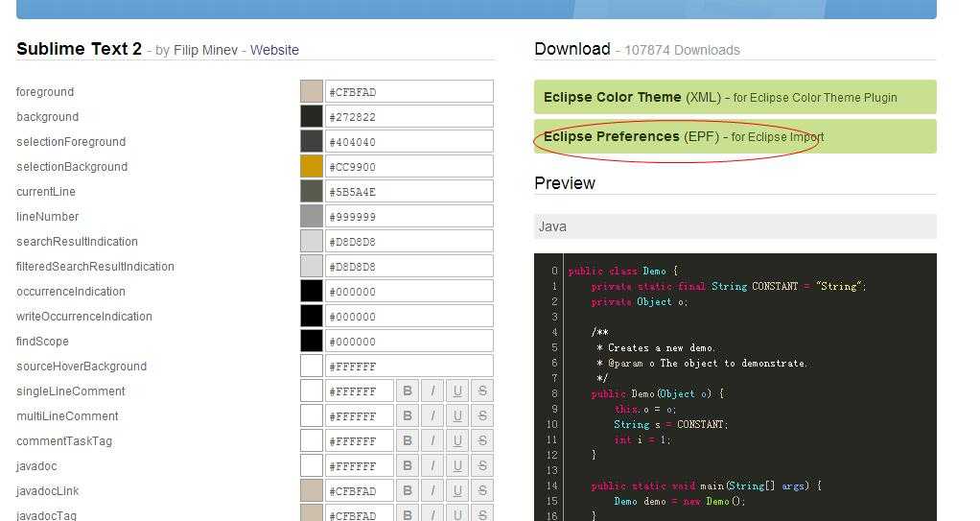Toggle strikethrough for javadoc row
980x521 pixels.
pyautogui.click(x=482, y=466)
